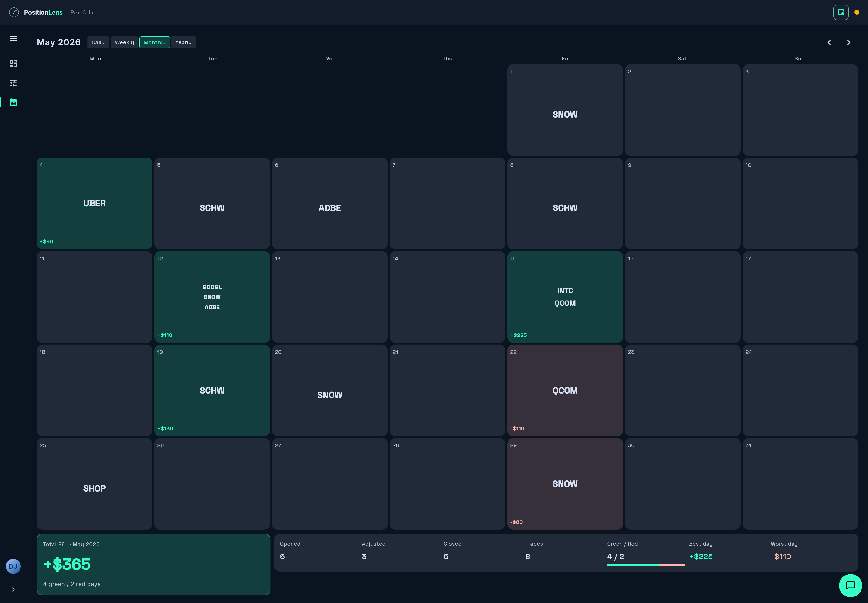Click the -$110 value on May 22
This screenshot has height=603, width=868.
point(517,428)
